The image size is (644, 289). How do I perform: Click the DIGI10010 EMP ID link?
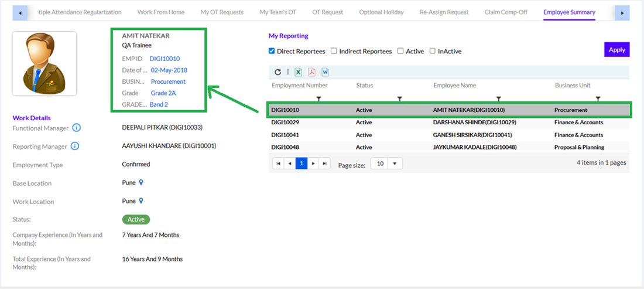tap(165, 59)
